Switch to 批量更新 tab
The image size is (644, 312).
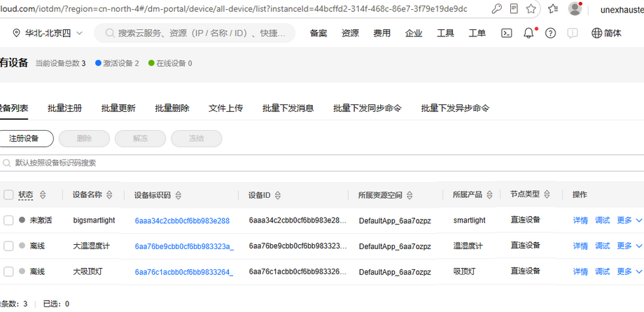point(118,108)
